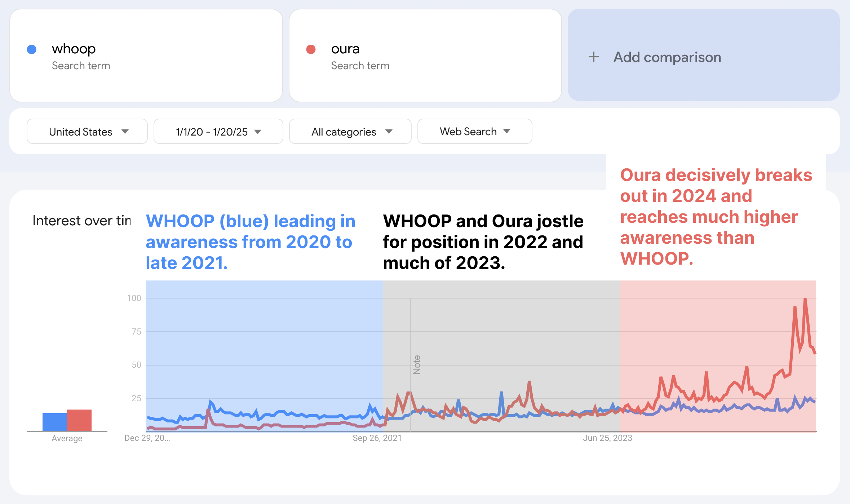This screenshot has width=850, height=504.
Task: Click the All categories caret icon
Action: click(x=389, y=132)
